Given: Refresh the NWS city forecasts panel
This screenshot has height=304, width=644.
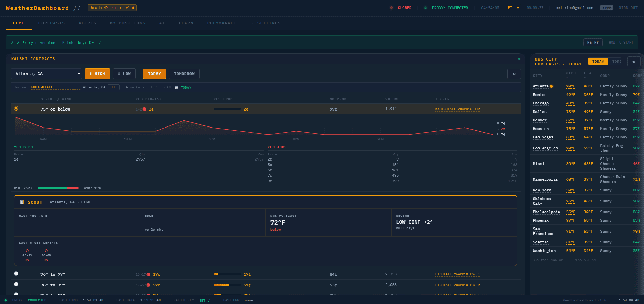Looking at the screenshot, I should point(633,62).
